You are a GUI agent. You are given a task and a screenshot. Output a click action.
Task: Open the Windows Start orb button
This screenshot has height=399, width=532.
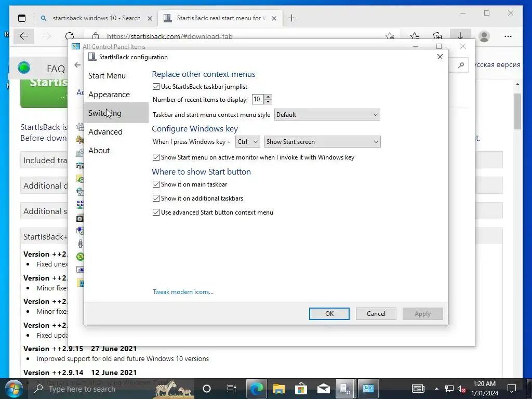[14, 389]
